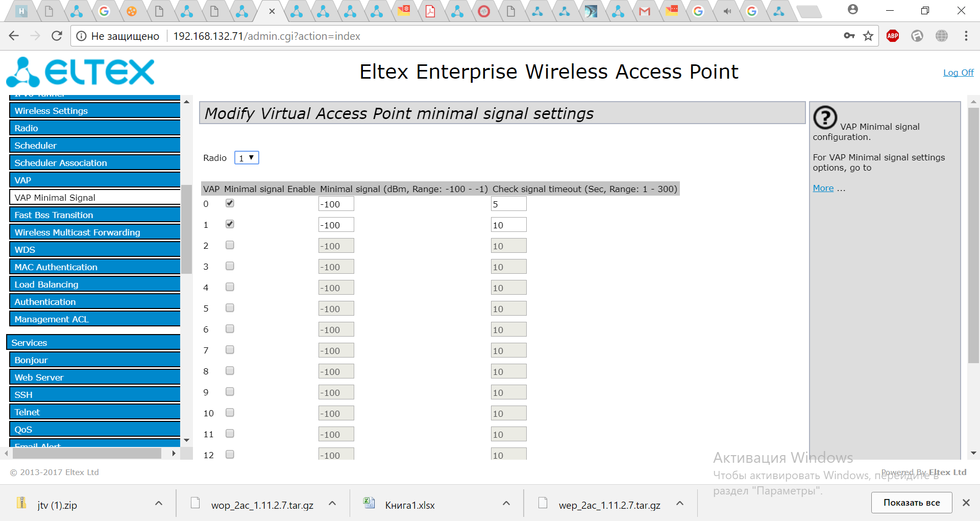Screen dimensions: 980x521
Task: Click Minimal signal field for VAP 0
Action: coord(336,204)
